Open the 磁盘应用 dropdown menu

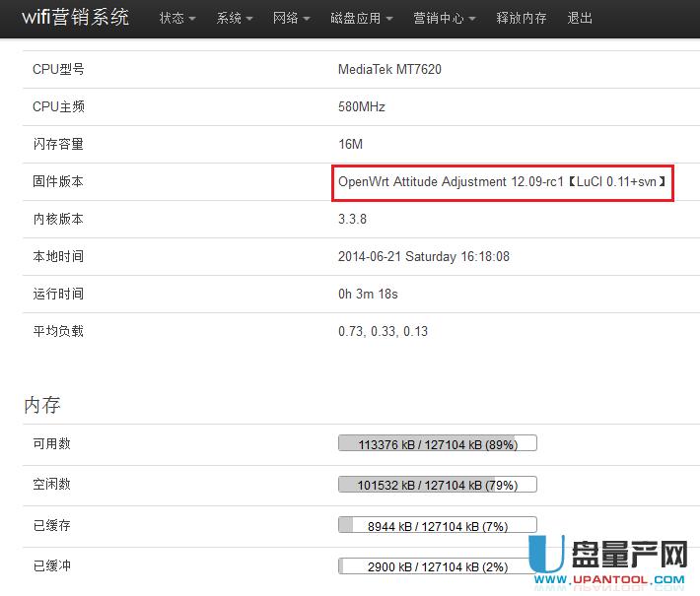click(x=361, y=18)
